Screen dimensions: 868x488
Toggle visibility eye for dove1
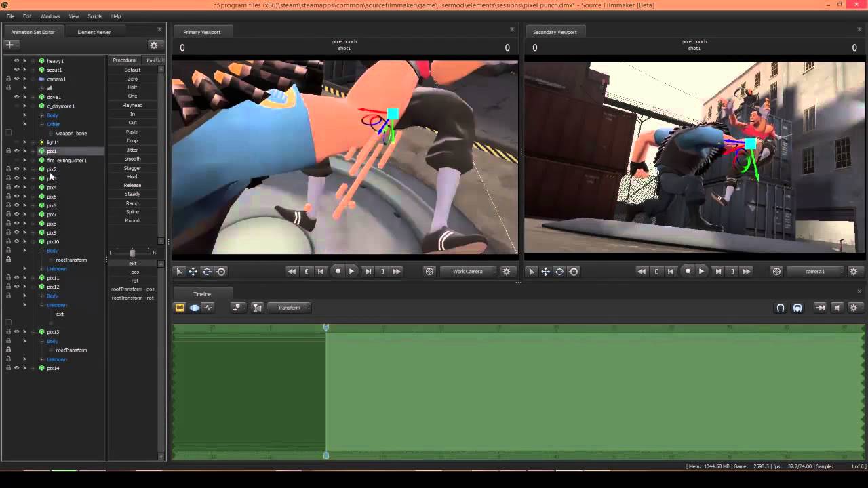16,97
